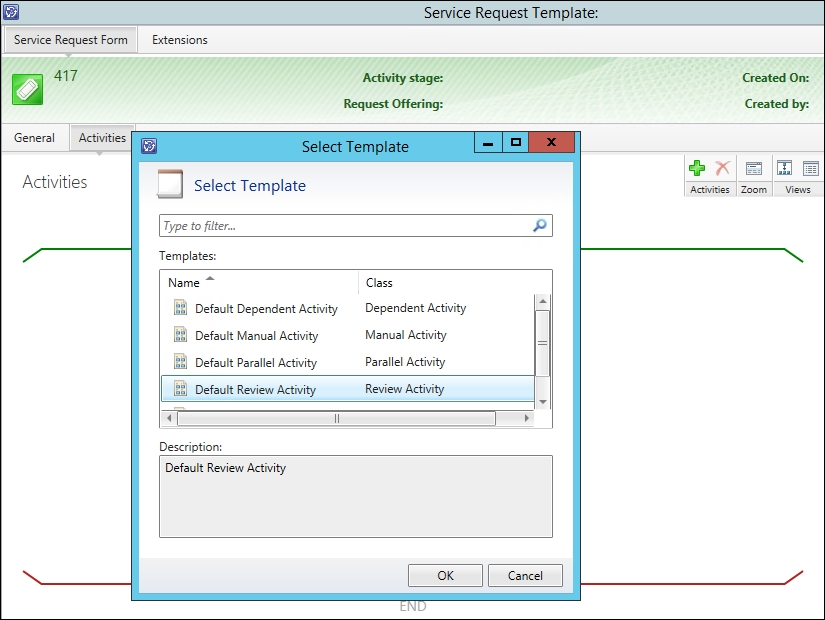Screen dimensions: 825x620
Task: Click the Default Dependent Activity row icon
Action: (180, 307)
